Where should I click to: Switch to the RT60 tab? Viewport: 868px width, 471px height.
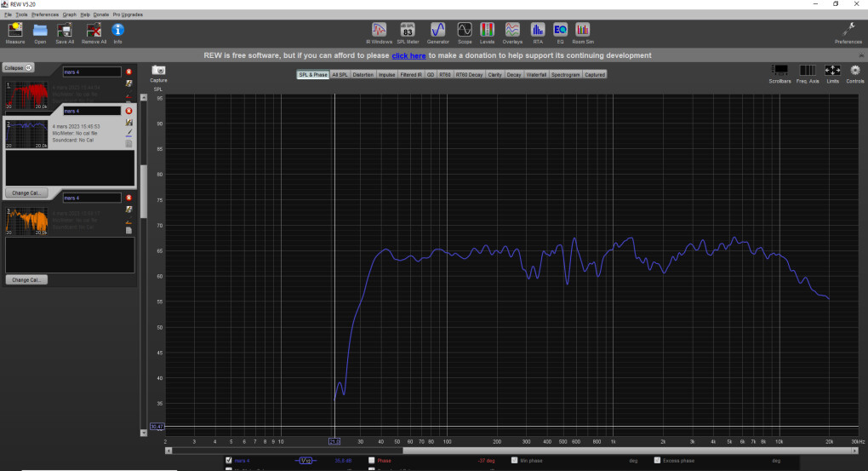tap(445, 75)
